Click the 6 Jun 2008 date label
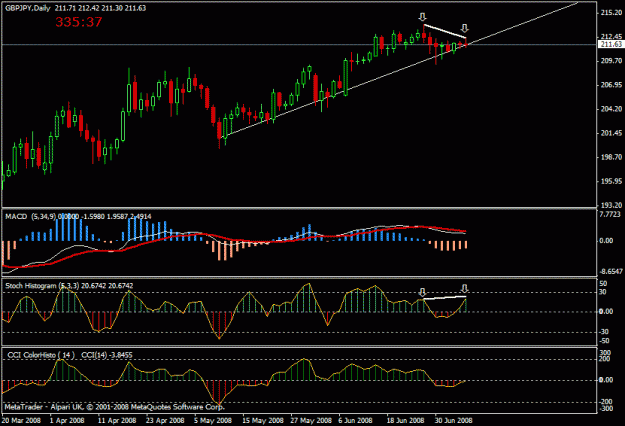 click(355, 420)
